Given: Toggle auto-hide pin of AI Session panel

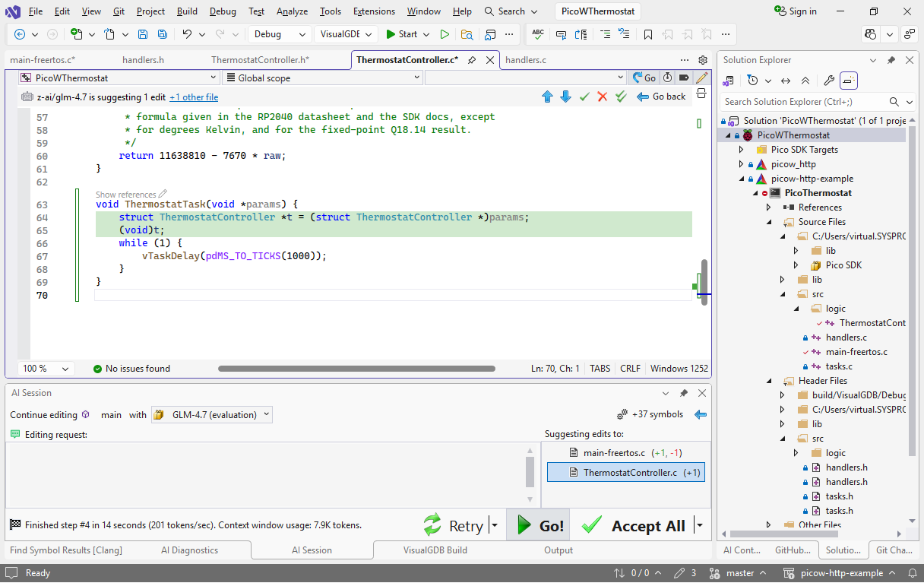Looking at the screenshot, I should click(683, 393).
